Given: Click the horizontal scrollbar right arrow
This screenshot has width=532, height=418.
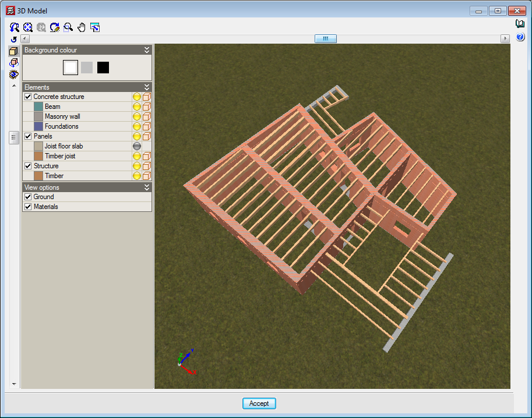Looking at the screenshot, I should (x=505, y=38).
